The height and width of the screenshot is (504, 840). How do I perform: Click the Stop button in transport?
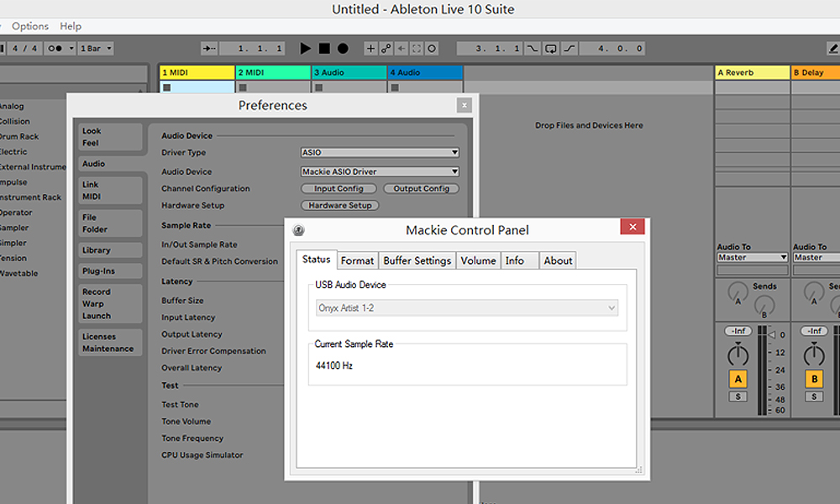pyautogui.click(x=324, y=49)
